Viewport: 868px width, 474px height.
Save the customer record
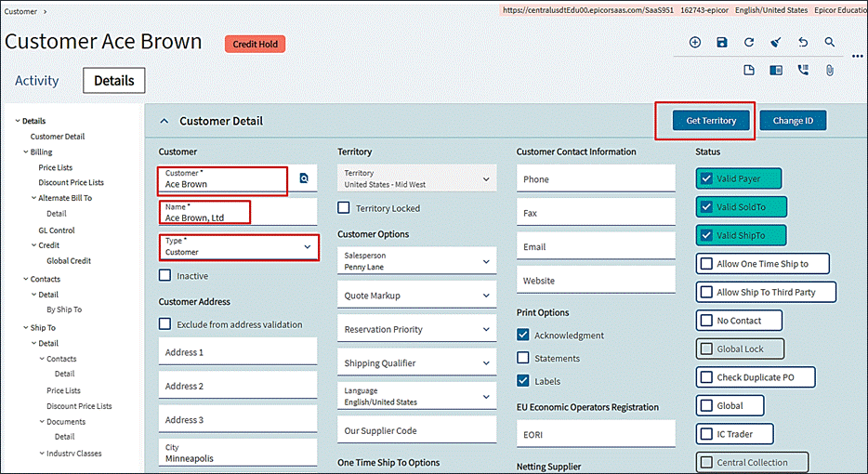pyautogui.click(x=722, y=42)
